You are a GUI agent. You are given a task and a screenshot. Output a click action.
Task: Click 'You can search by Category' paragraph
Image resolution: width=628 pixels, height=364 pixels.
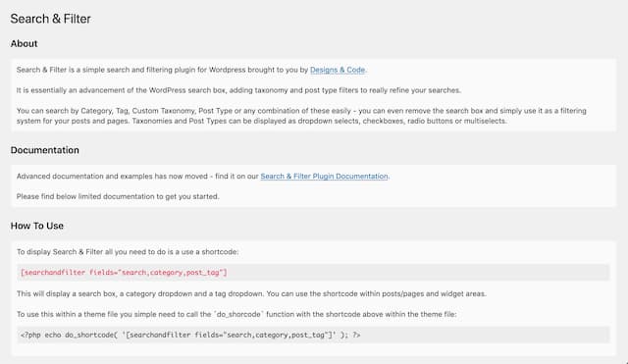tap(301, 116)
